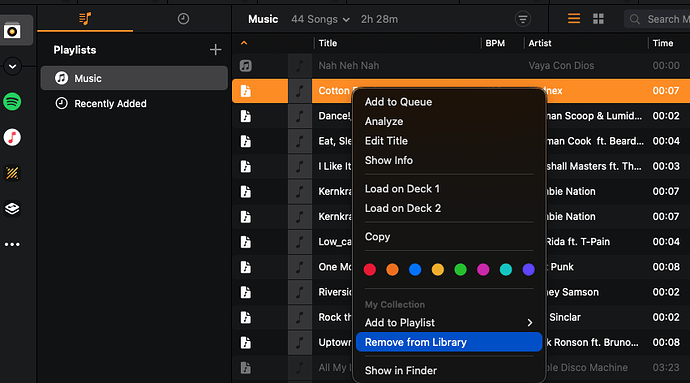This screenshot has width=690, height=383.
Task: Choose Edit Title
Action: (x=449, y=141)
